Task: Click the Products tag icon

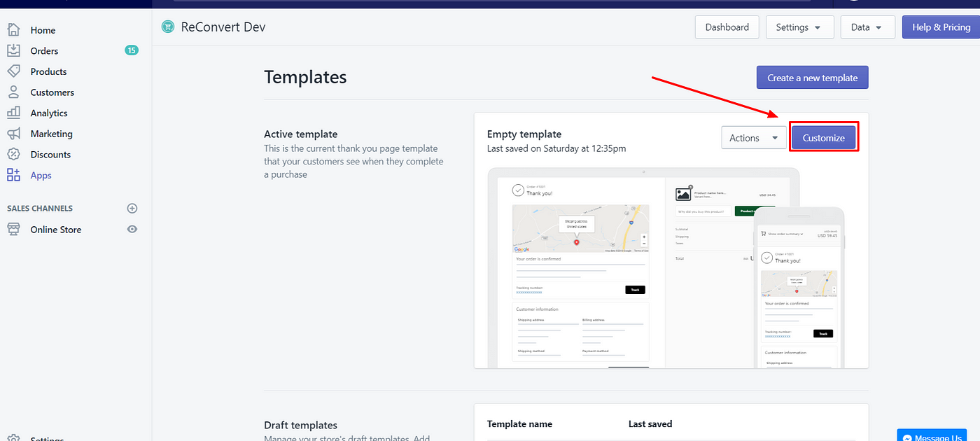Action: 13,71
